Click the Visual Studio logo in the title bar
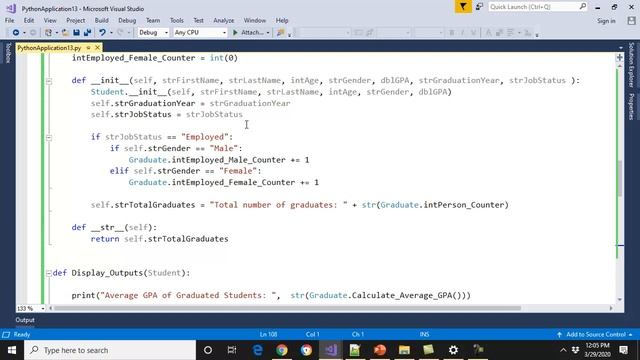Screen dimensions: 640x360 click(x=11, y=8)
